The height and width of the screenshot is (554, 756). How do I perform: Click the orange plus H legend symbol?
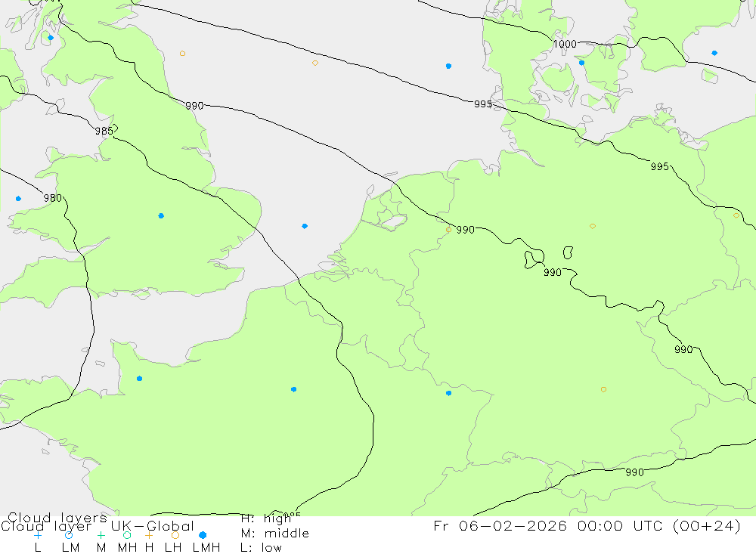(x=149, y=535)
